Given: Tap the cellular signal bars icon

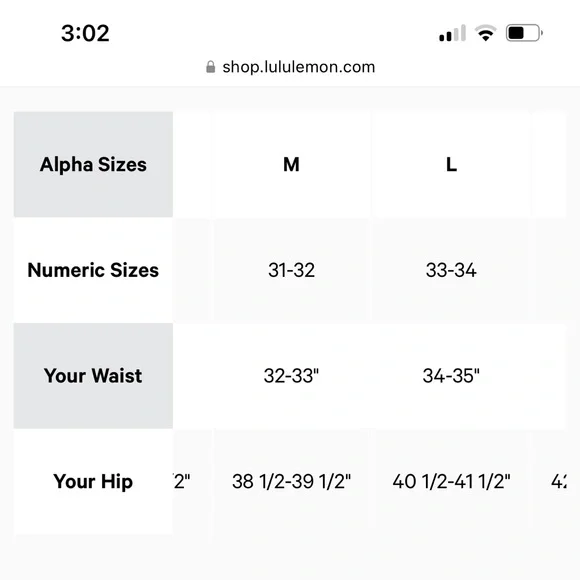Looking at the screenshot, I should (452, 34).
